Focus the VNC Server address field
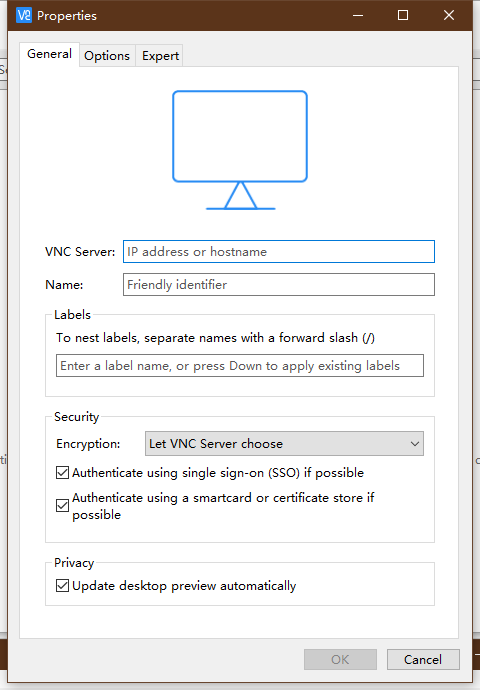The image size is (480, 690). [x=279, y=252]
